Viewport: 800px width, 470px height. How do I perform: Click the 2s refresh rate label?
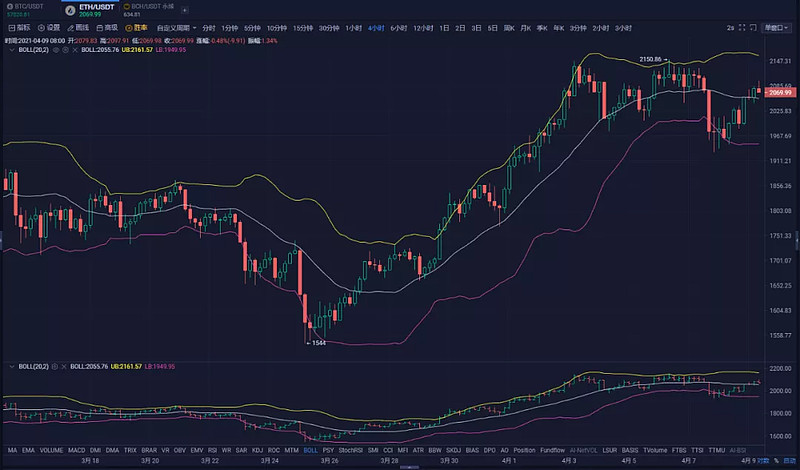[731, 28]
